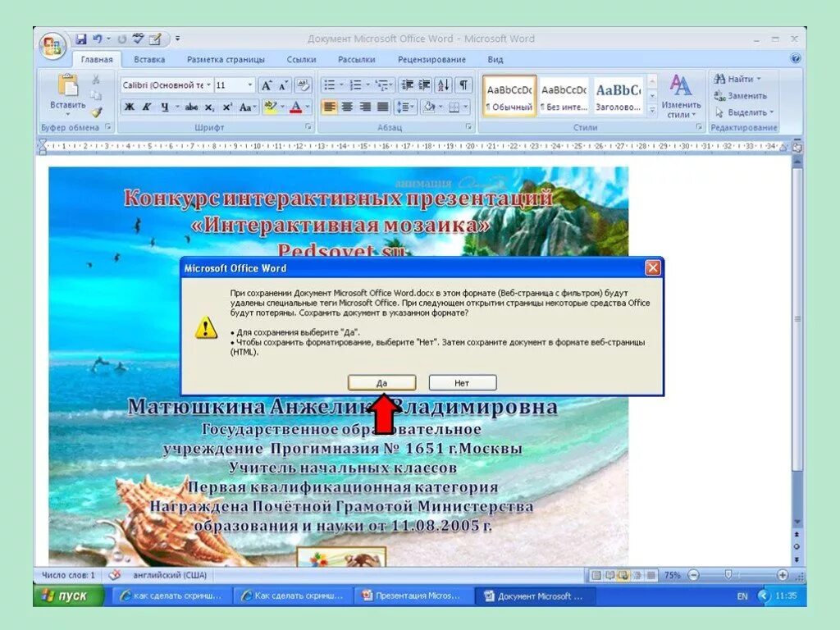Image resolution: width=840 pixels, height=630 pixels.
Task: Open the Шрифт (Font) dialog launcher
Action: (308, 127)
